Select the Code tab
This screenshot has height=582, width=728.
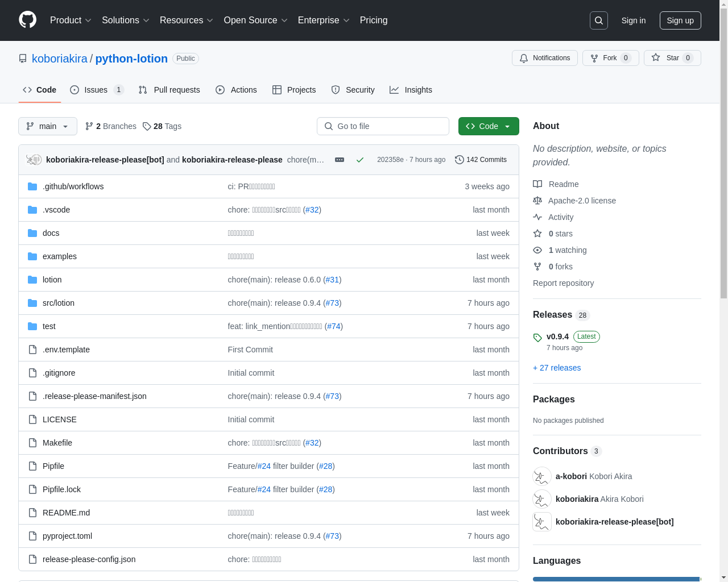(40, 90)
